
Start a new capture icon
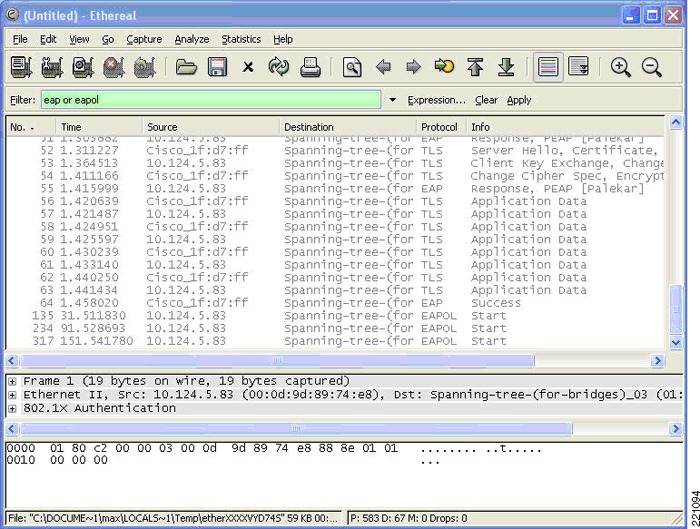click(x=83, y=67)
